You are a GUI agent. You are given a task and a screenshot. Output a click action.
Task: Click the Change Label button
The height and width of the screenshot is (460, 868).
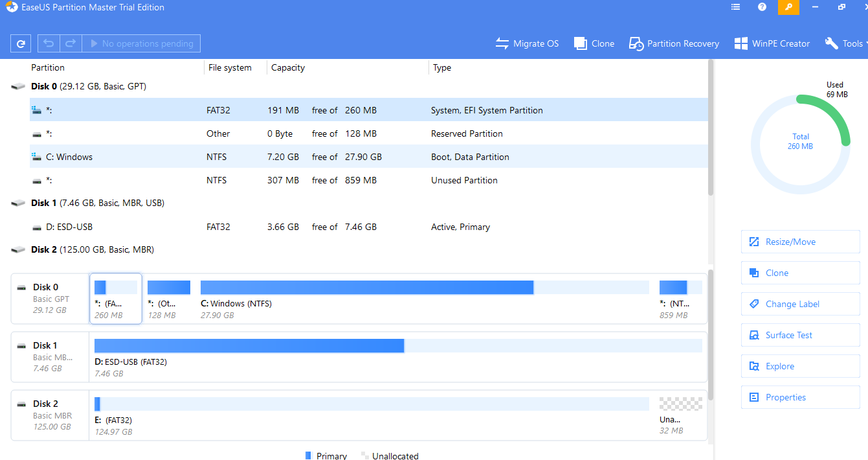[x=800, y=304]
